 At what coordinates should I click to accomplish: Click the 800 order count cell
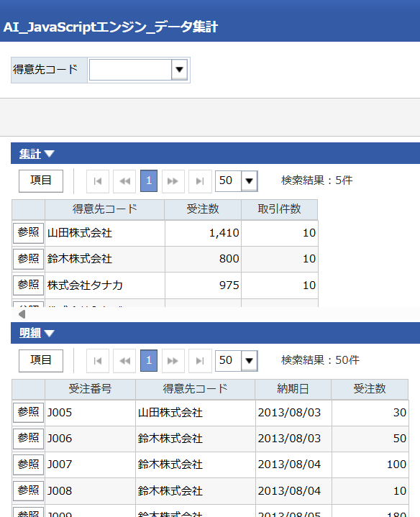[x=203, y=259]
